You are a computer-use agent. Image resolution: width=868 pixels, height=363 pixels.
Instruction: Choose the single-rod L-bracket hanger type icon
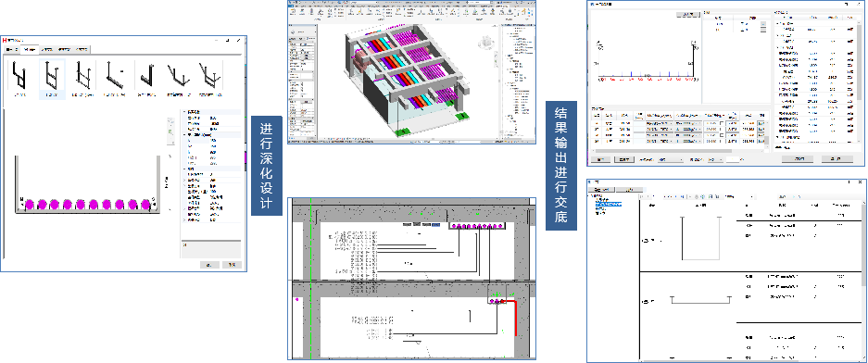pyautogui.click(x=115, y=76)
